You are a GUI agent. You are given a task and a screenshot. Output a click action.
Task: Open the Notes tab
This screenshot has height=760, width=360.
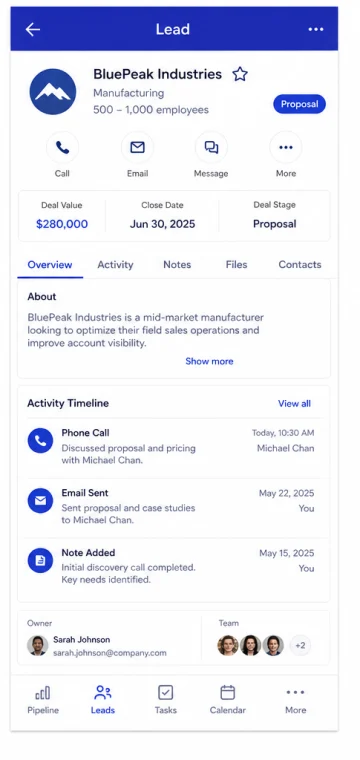[x=177, y=265]
